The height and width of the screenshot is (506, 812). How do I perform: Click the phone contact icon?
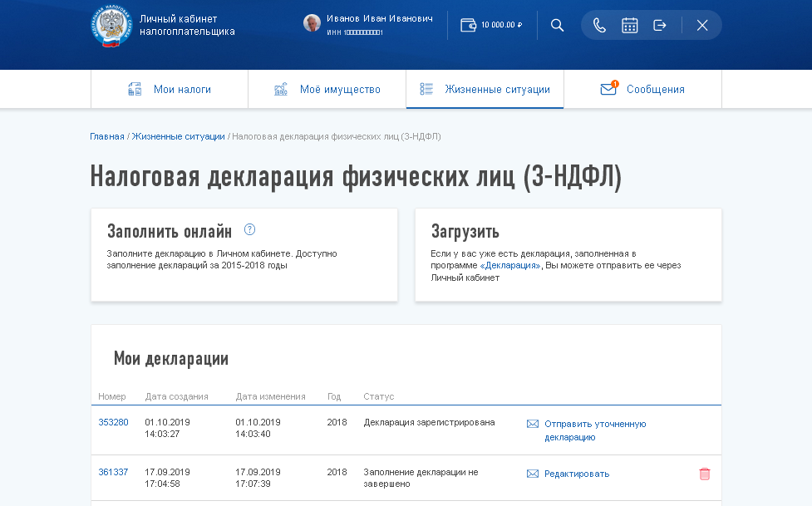pos(599,25)
